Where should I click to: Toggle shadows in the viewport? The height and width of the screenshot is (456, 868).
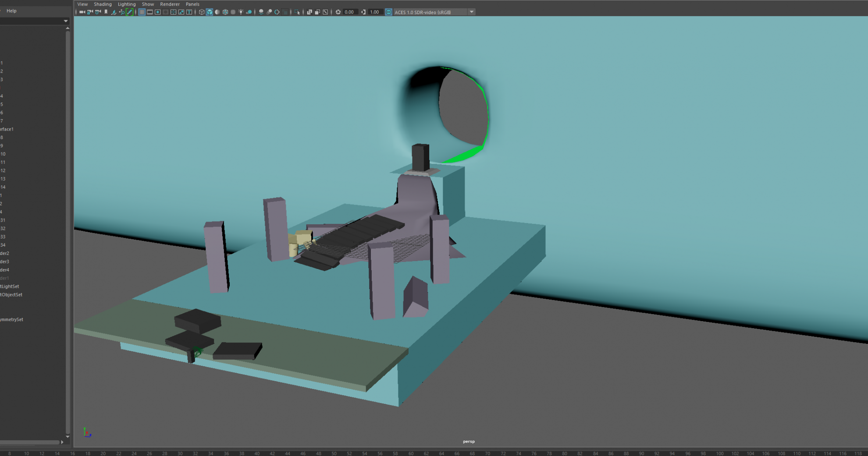pos(249,12)
